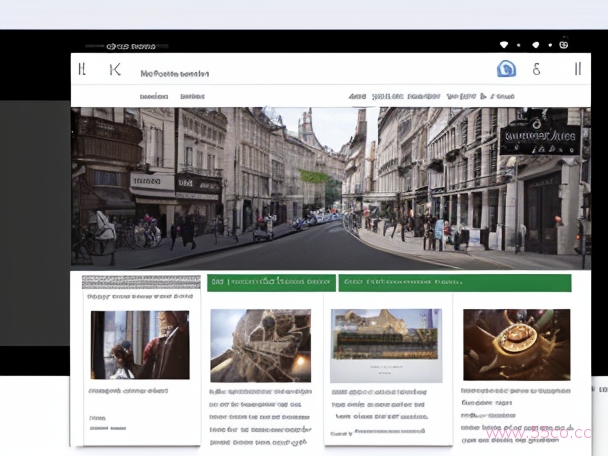
Task: Open the thumbnail of the golden ring object
Action: click(x=516, y=345)
